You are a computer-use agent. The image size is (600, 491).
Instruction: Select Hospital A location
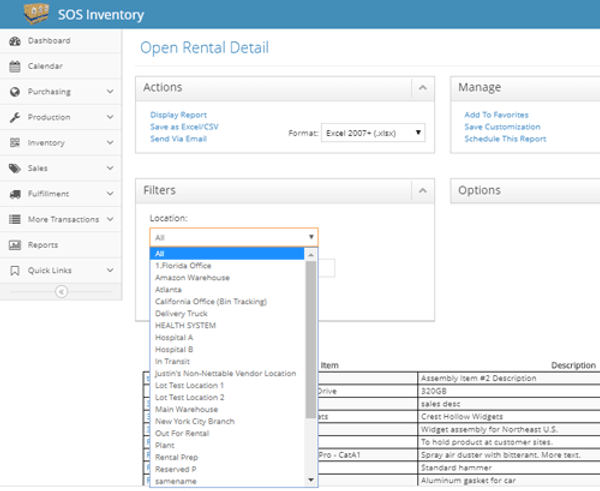point(227,337)
